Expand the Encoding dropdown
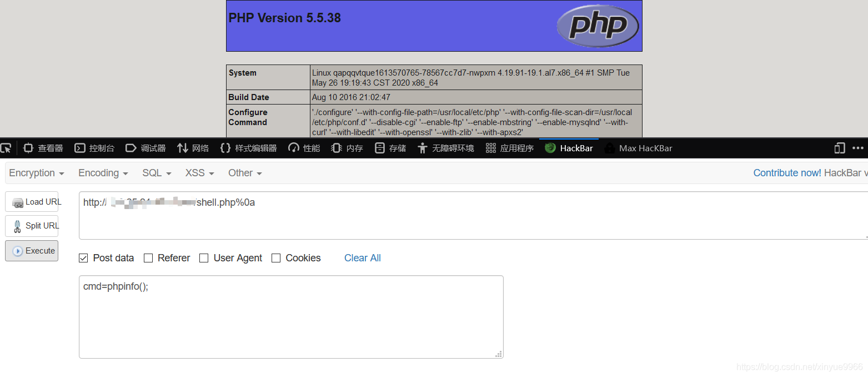This screenshot has height=377, width=868. pyautogui.click(x=103, y=173)
